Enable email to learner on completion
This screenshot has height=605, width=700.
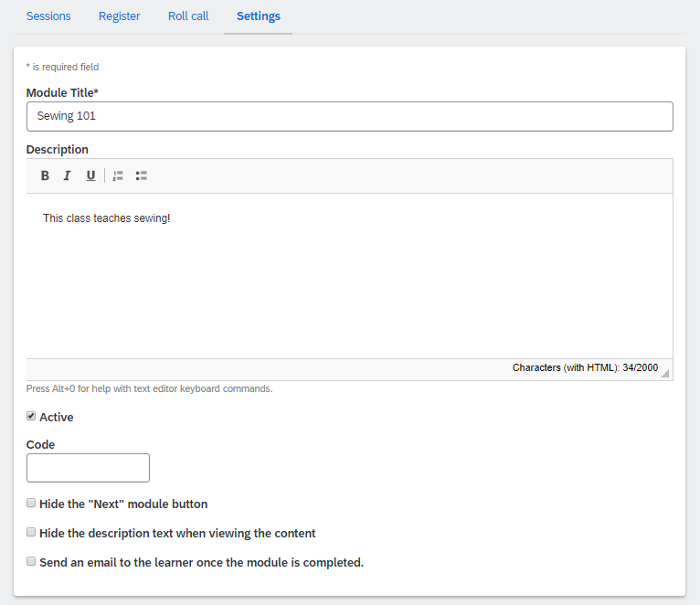31,562
